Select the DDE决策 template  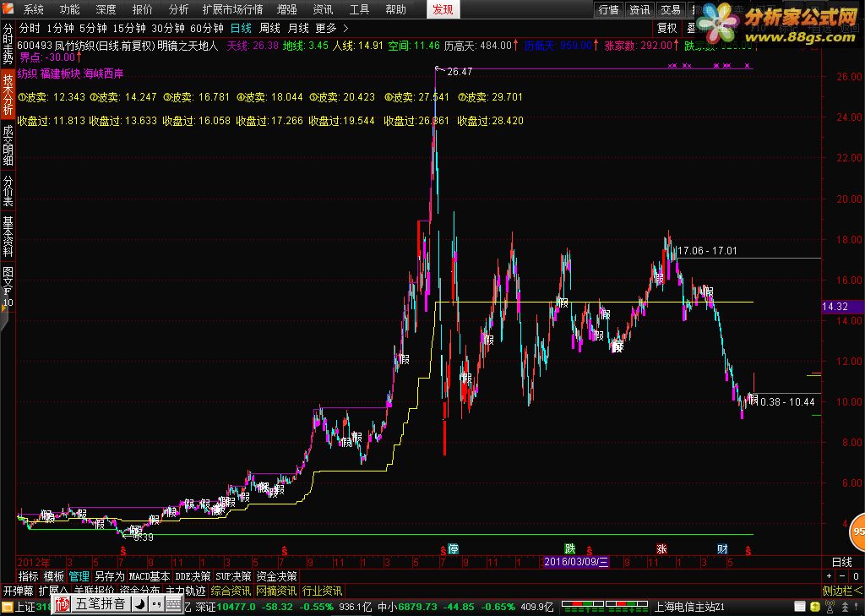[193, 576]
